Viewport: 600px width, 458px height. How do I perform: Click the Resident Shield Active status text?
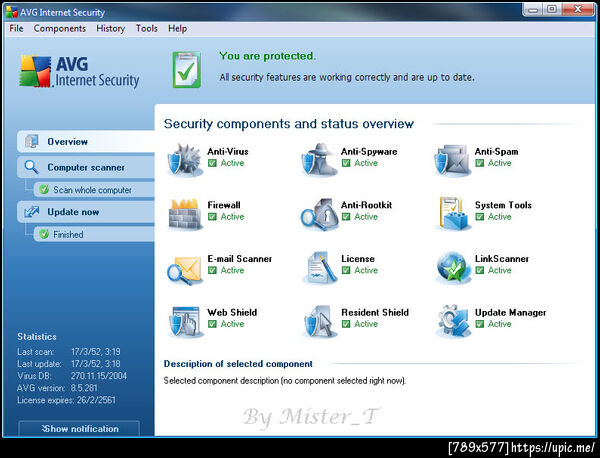pyautogui.click(x=366, y=324)
